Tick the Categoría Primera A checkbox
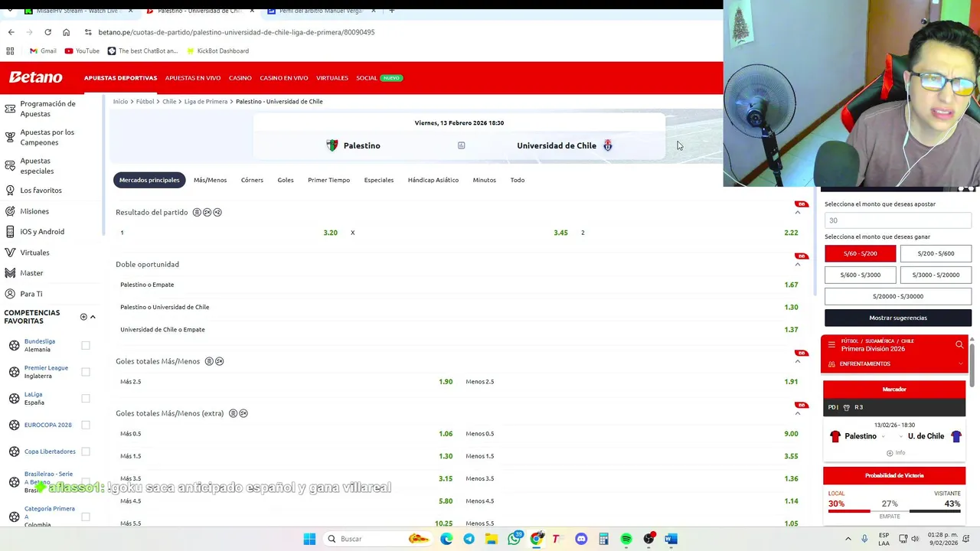 (x=86, y=517)
